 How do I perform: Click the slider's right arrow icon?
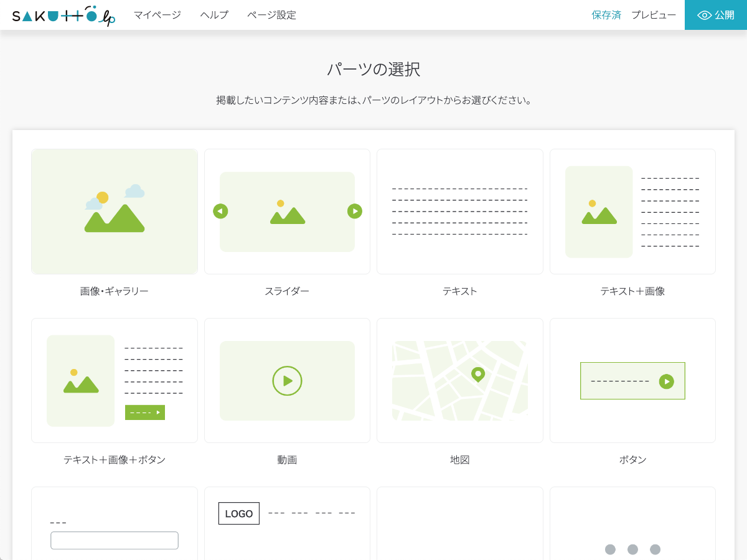pyautogui.click(x=354, y=212)
